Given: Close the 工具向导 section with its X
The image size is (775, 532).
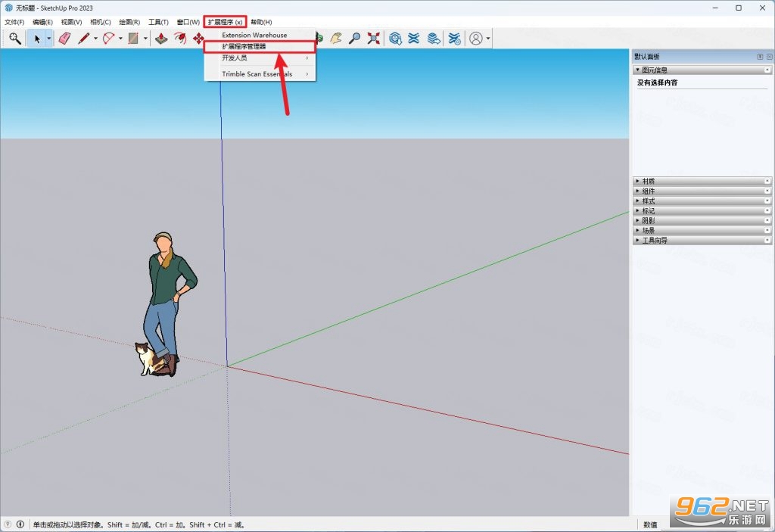Looking at the screenshot, I should click(767, 241).
